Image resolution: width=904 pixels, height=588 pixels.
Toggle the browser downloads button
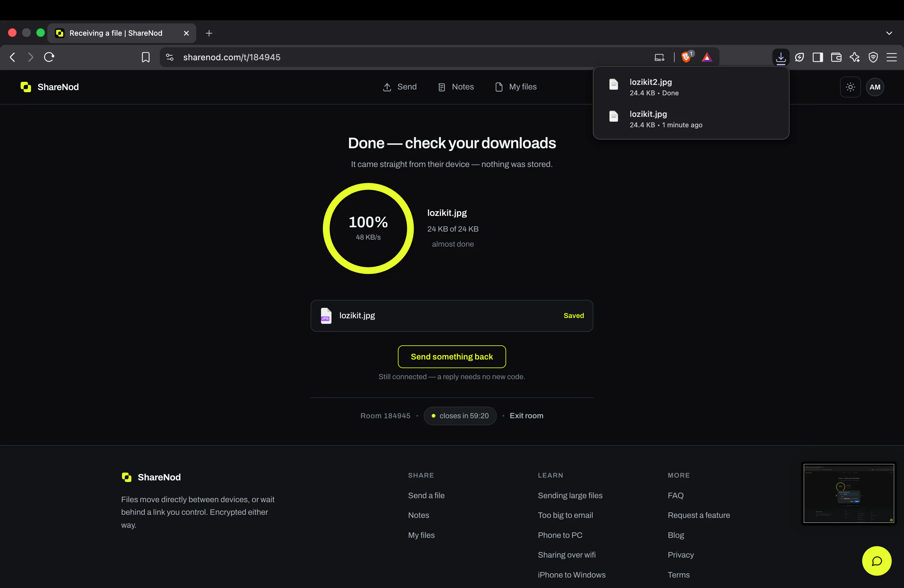tap(781, 58)
